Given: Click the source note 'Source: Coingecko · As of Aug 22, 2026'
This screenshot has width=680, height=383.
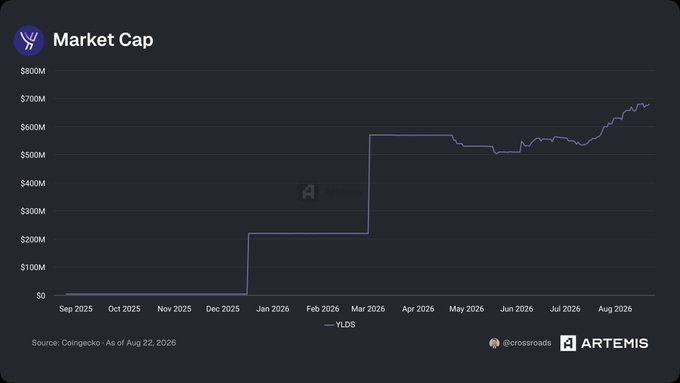Looking at the screenshot, I should [104, 343].
